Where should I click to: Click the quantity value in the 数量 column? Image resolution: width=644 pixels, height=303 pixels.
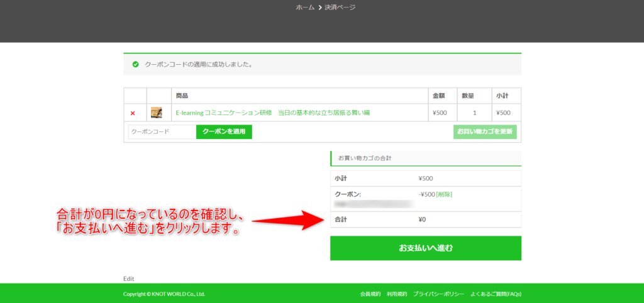pyautogui.click(x=474, y=113)
